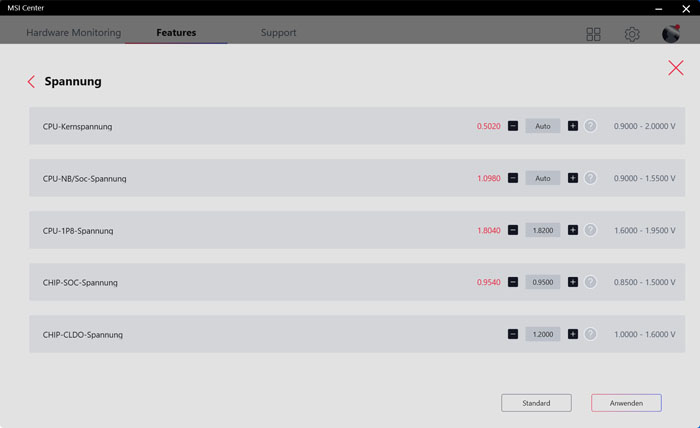This screenshot has width=700, height=428.
Task: Switch to Hardware Monitoring tab
Action: [x=74, y=33]
